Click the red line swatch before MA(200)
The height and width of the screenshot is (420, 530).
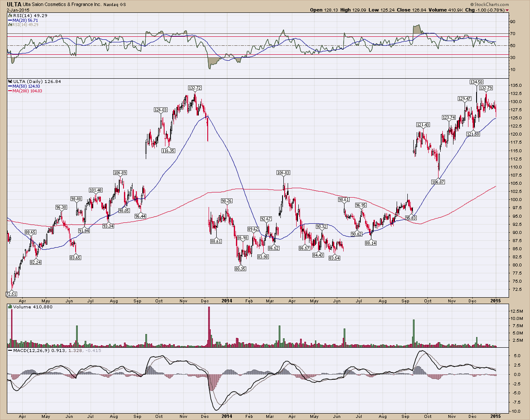click(x=10, y=91)
